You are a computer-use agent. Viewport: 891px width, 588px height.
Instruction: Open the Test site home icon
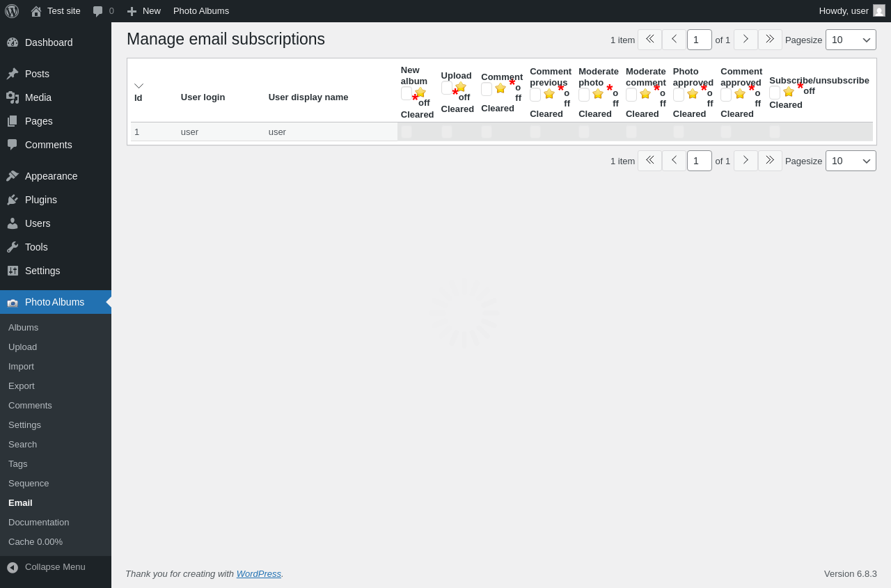36,11
